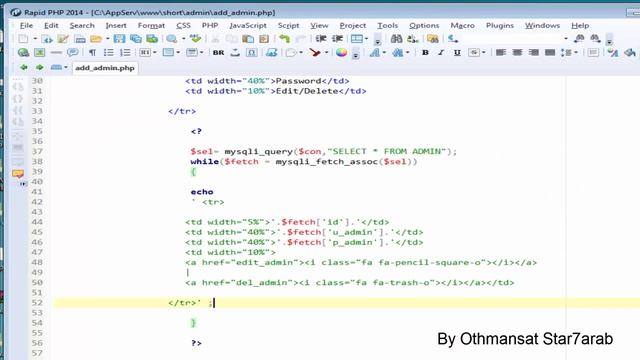Open the PHP menu
Screen dimensions: 640x360
coord(210,25)
